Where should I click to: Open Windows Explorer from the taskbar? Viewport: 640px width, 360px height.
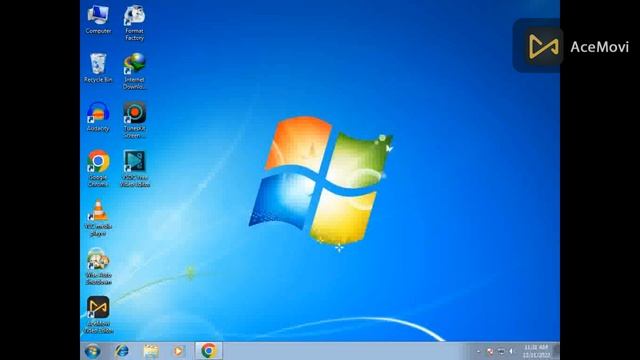151,351
